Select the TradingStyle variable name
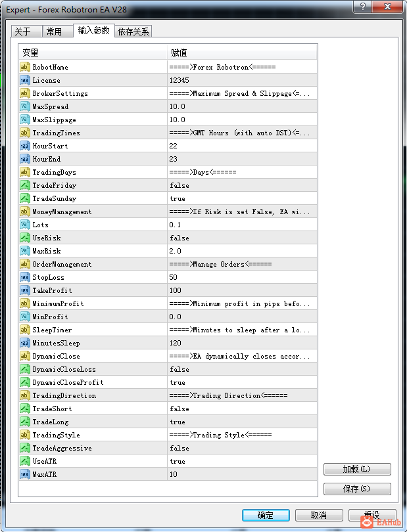Screen dimensions: 407x532 point(56,435)
